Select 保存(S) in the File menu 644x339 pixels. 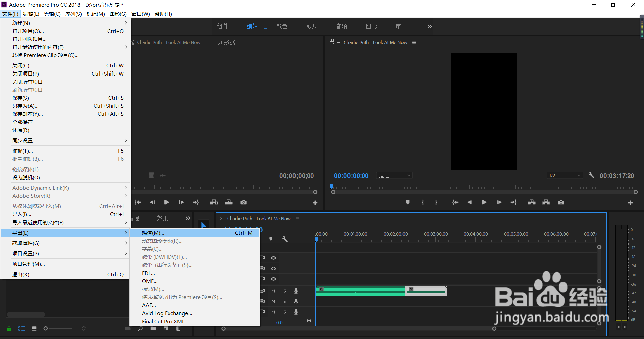pos(66,98)
